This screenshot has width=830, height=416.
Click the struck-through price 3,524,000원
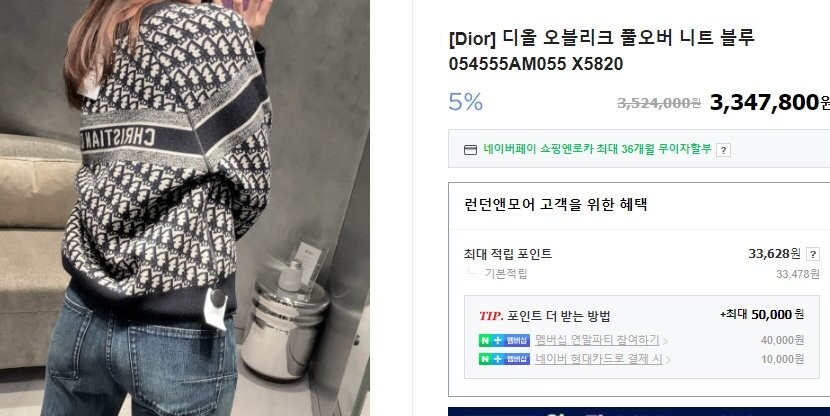[659, 103]
